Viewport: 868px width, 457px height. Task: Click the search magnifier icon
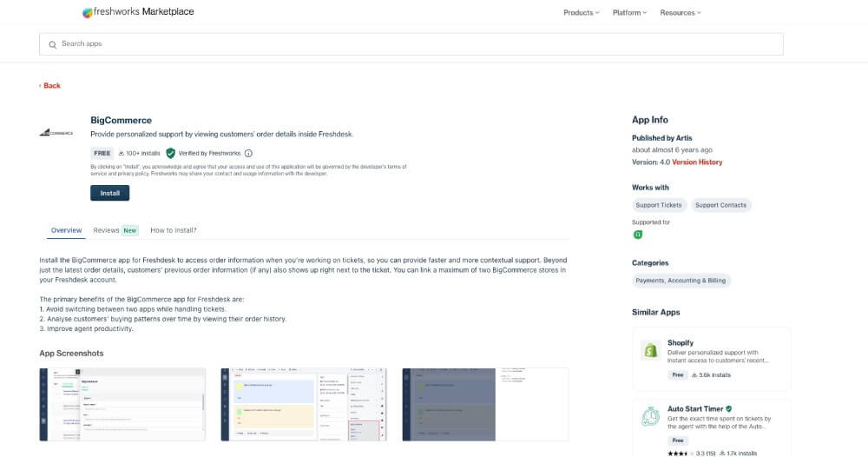[53, 44]
